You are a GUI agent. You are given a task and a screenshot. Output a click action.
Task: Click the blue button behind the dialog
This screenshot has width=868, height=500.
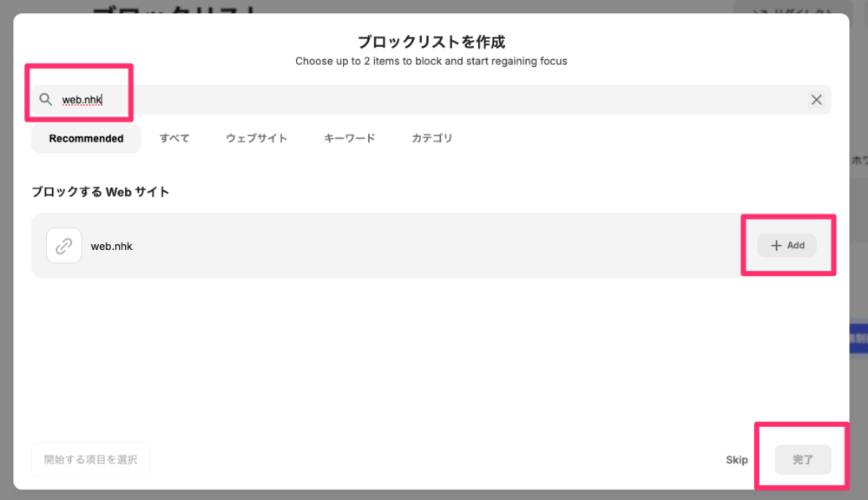click(x=858, y=338)
